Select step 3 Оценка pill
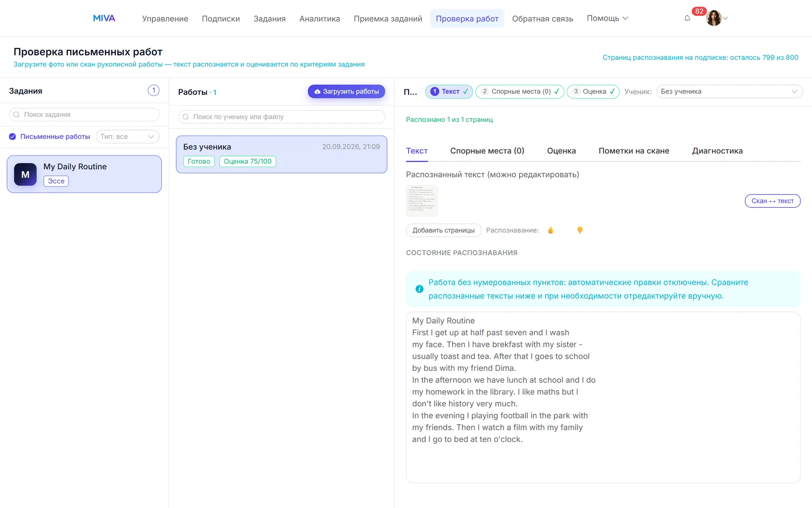 (x=593, y=91)
